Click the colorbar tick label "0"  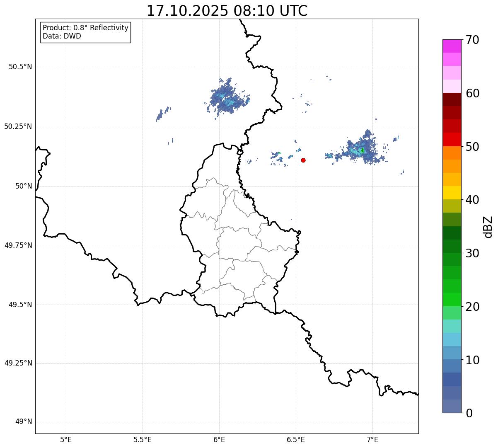(469, 413)
